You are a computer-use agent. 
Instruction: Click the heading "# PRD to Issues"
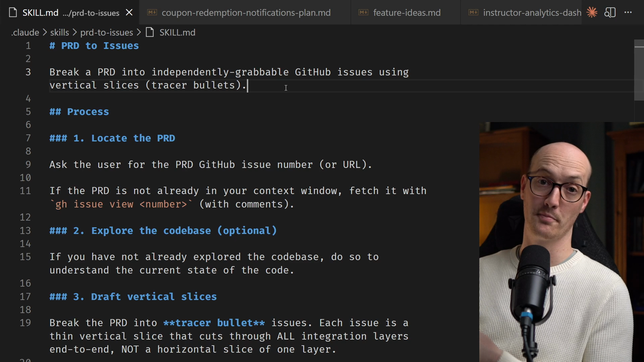pos(94,46)
